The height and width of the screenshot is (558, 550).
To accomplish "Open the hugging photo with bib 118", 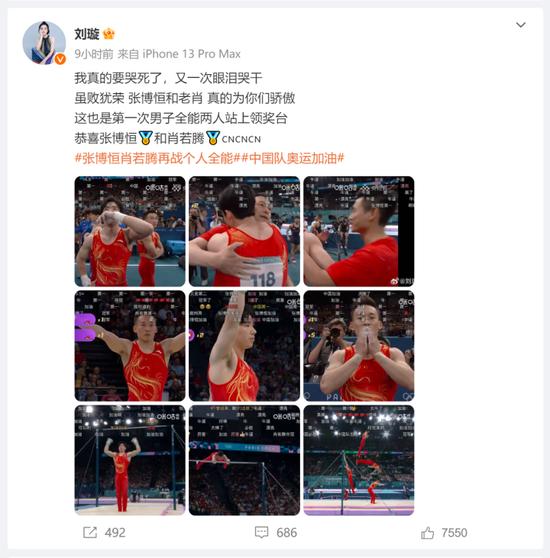I will click(244, 231).
